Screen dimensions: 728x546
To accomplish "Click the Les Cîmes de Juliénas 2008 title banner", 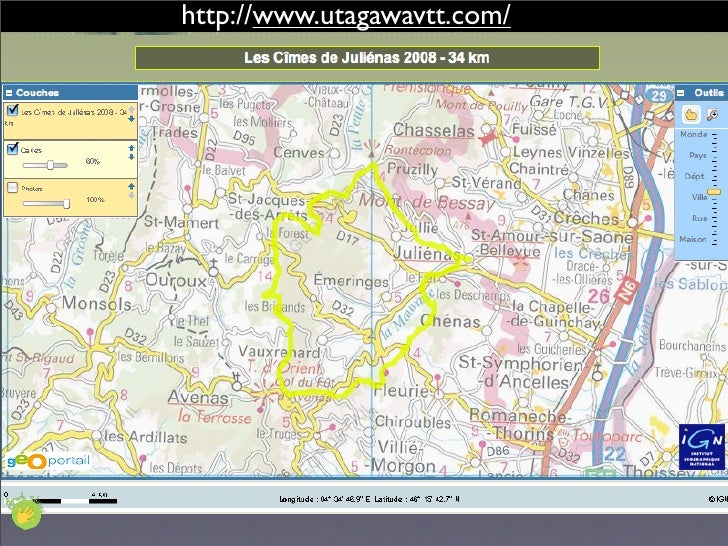I will (367, 58).
